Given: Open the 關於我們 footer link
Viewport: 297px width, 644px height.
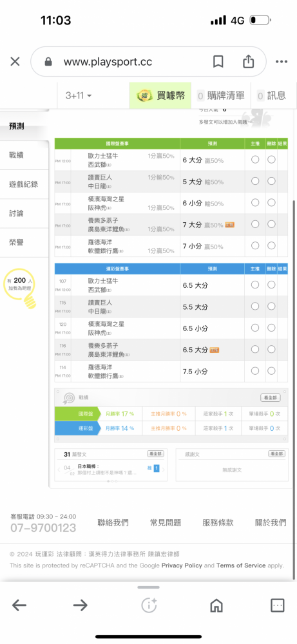Looking at the screenshot, I should tap(271, 522).
